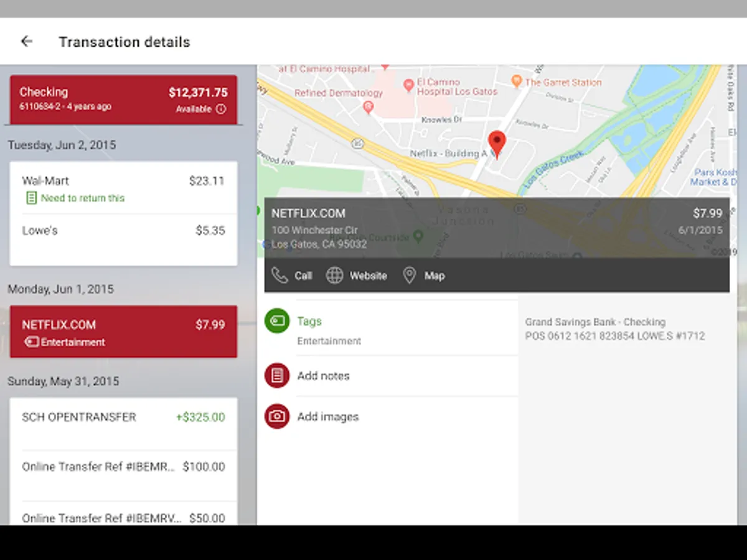This screenshot has height=560, width=747.
Task: Click El Camino Hospital marker on map
Action: pos(409,86)
